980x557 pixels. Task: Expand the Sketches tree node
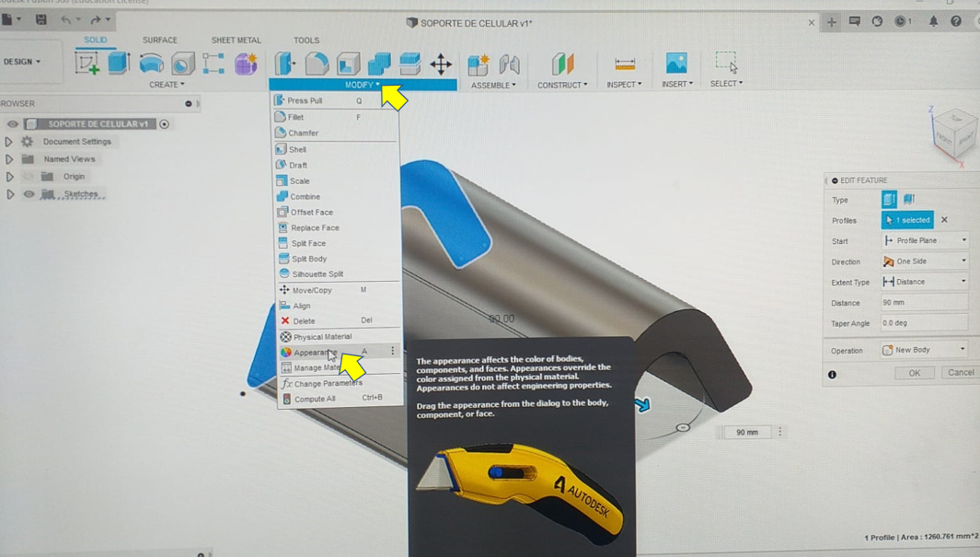coord(10,194)
